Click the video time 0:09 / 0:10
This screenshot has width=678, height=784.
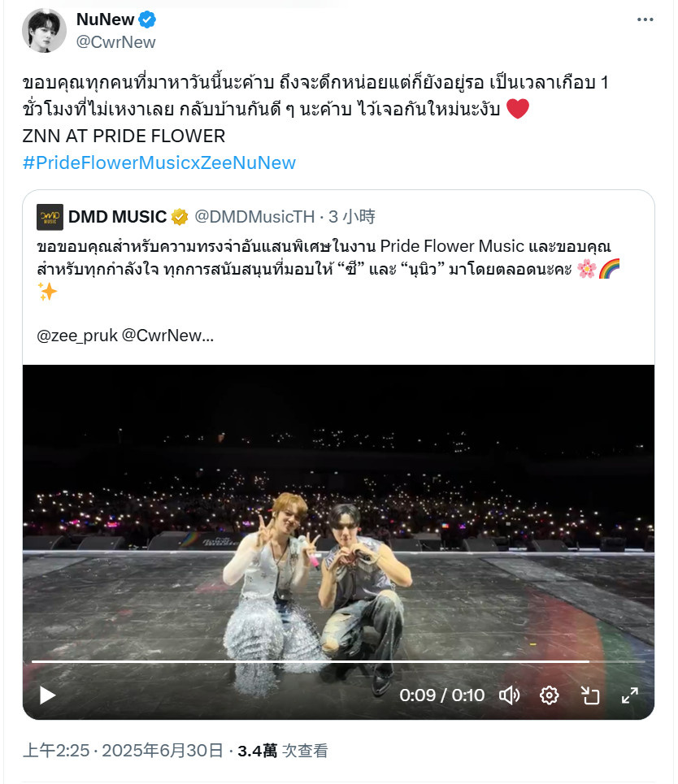pyautogui.click(x=441, y=695)
